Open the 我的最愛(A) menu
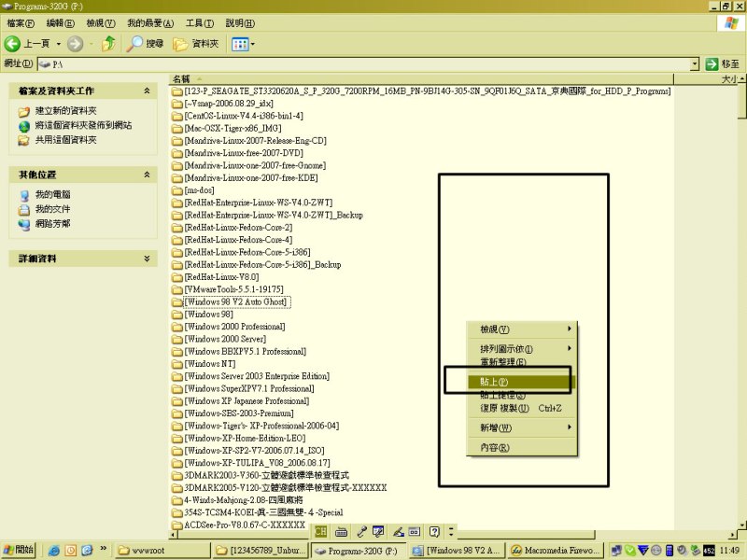The image size is (747, 560). pos(150,22)
